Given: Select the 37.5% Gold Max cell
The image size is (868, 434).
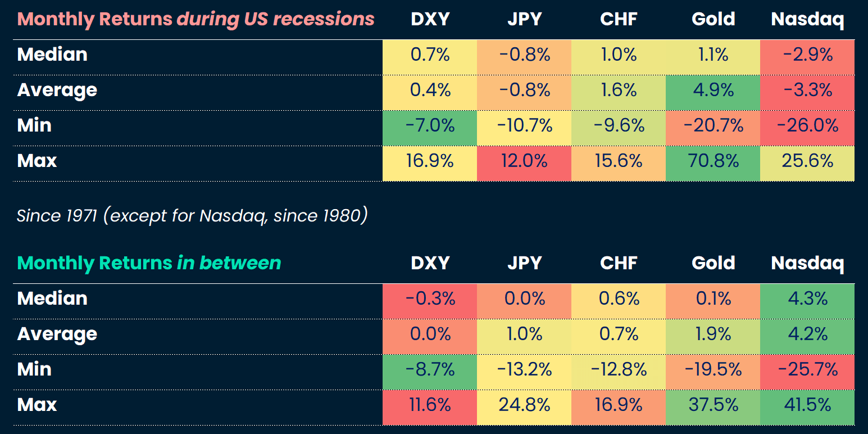Looking at the screenshot, I should coord(713,405).
